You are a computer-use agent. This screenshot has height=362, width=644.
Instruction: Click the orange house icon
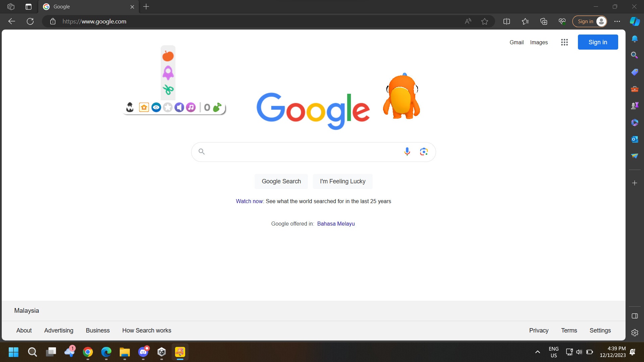coord(144,107)
